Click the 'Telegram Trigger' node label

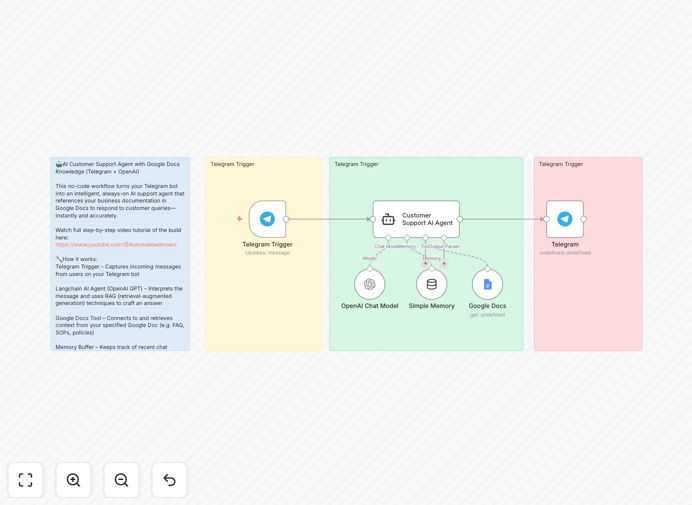pyautogui.click(x=267, y=244)
